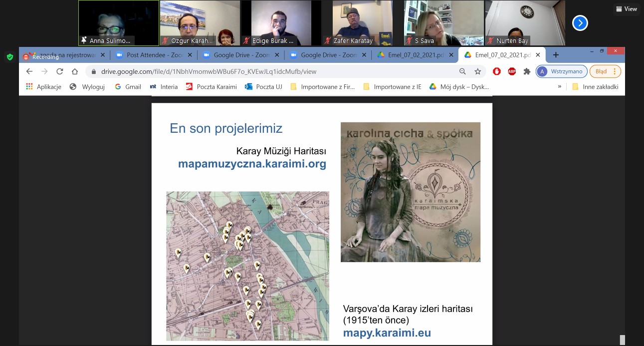
Task: Click the Warsaw Karaim map image
Action: point(248,266)
